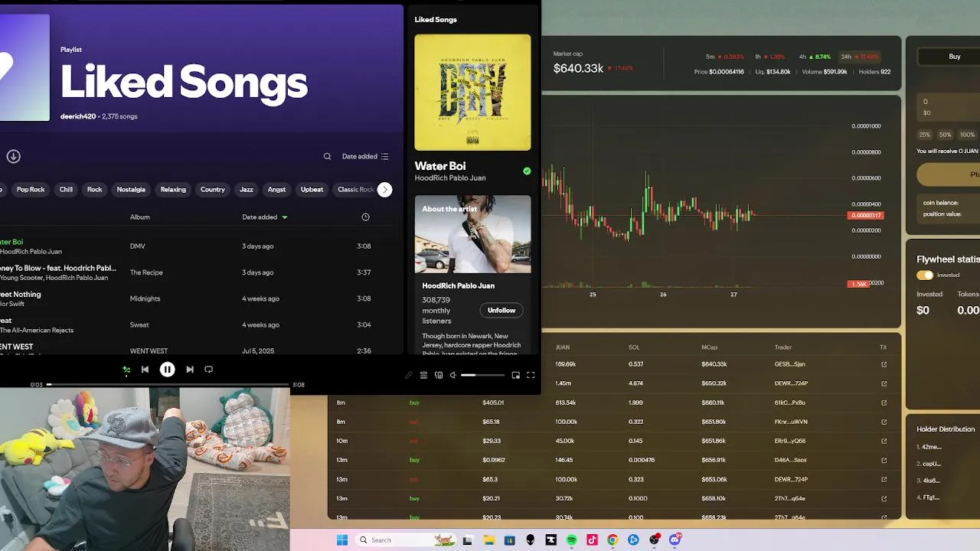Open File Explorer from the taskbar
Viewport: 980px width, 551px height.
click(x=488, y=540)
